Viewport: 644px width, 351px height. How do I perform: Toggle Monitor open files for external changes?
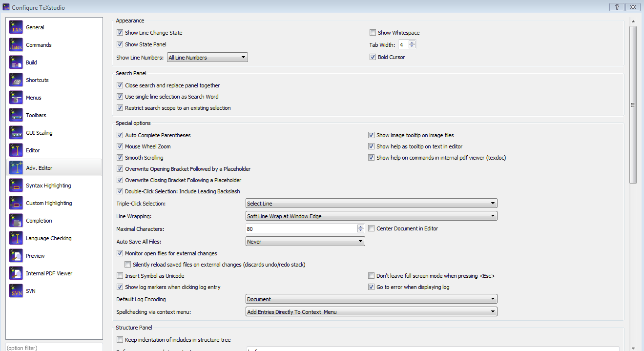(120, 253)
